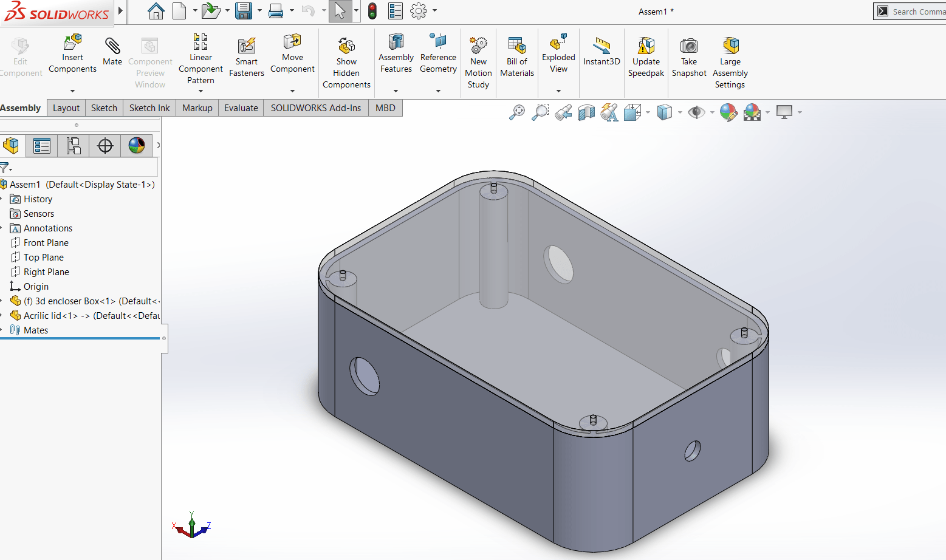Open the Markup tab

point(197,108)
